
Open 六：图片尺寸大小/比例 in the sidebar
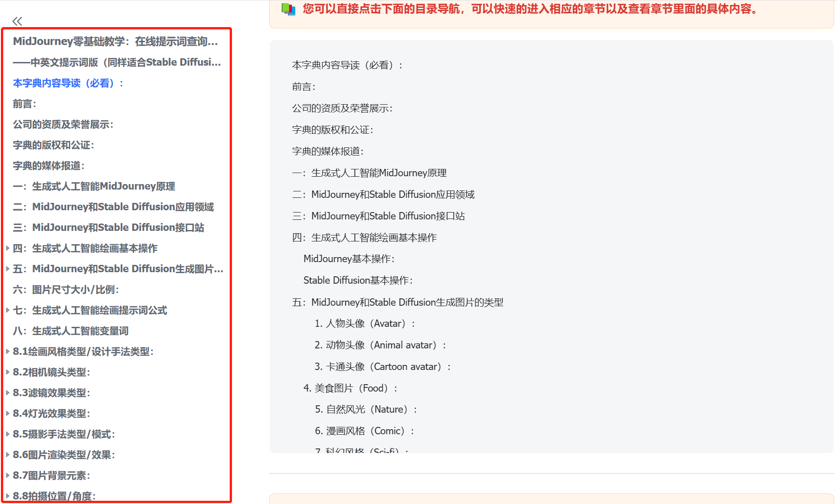pyautogui.click(x=66, y=290)
